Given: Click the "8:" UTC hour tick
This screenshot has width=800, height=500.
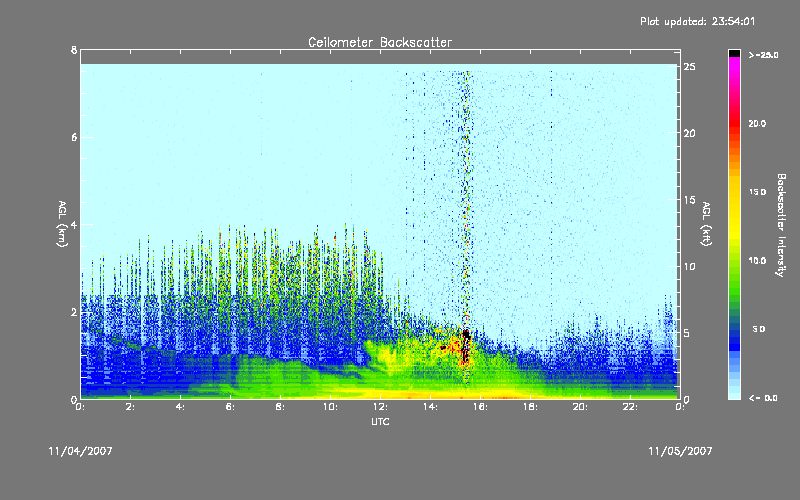Looking at the screenshot, I should (x=281, y=407).
